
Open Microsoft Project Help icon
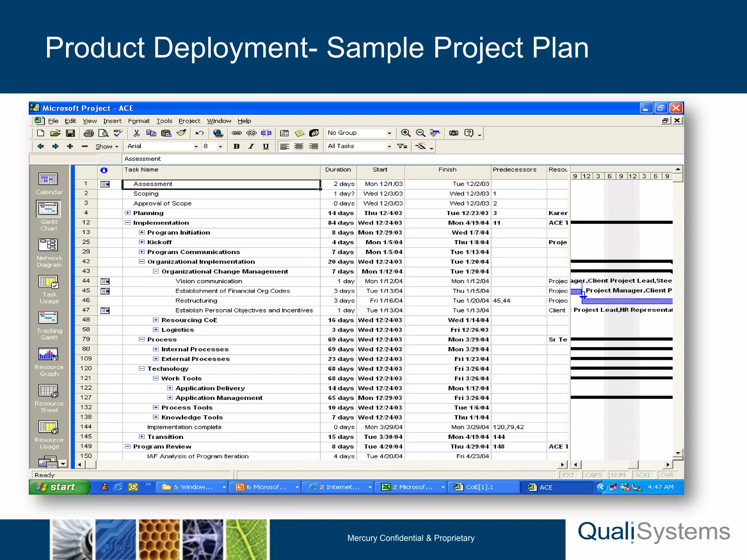point(469,133)
